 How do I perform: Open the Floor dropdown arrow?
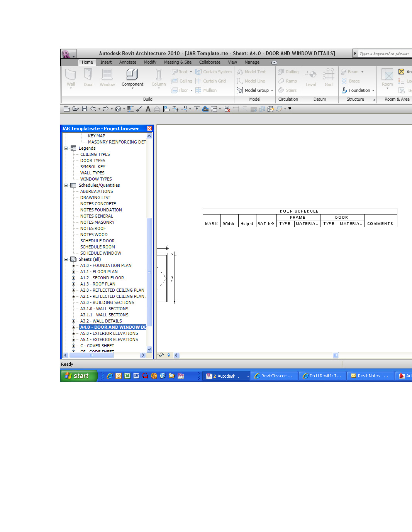click(x=192, y=90)
